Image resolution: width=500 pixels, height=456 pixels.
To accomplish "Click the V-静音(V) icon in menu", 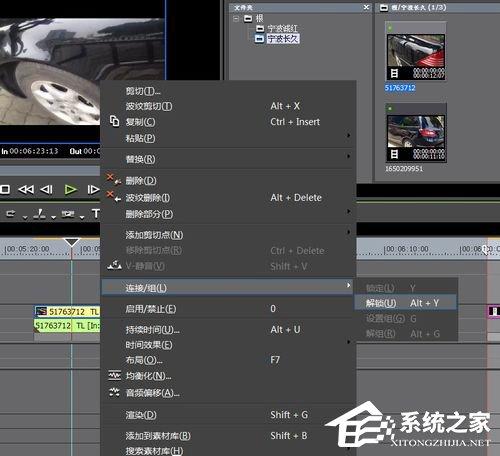I will point(114,265).
